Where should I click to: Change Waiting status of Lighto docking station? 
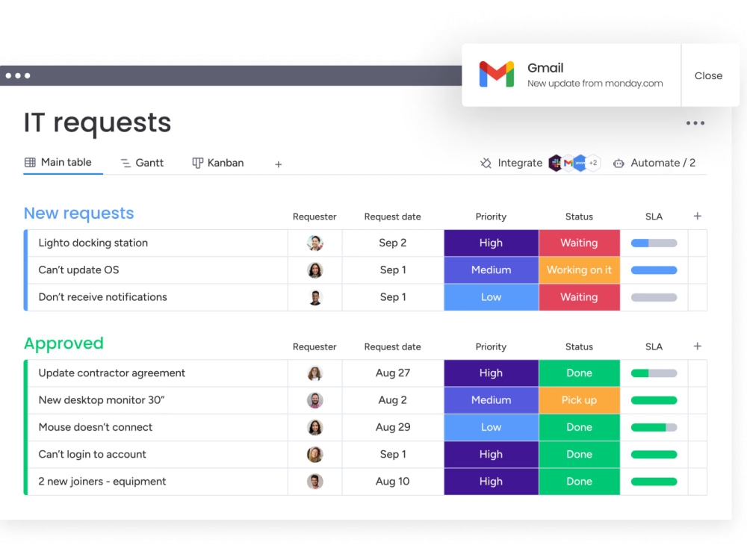click(x=580, y=243)
